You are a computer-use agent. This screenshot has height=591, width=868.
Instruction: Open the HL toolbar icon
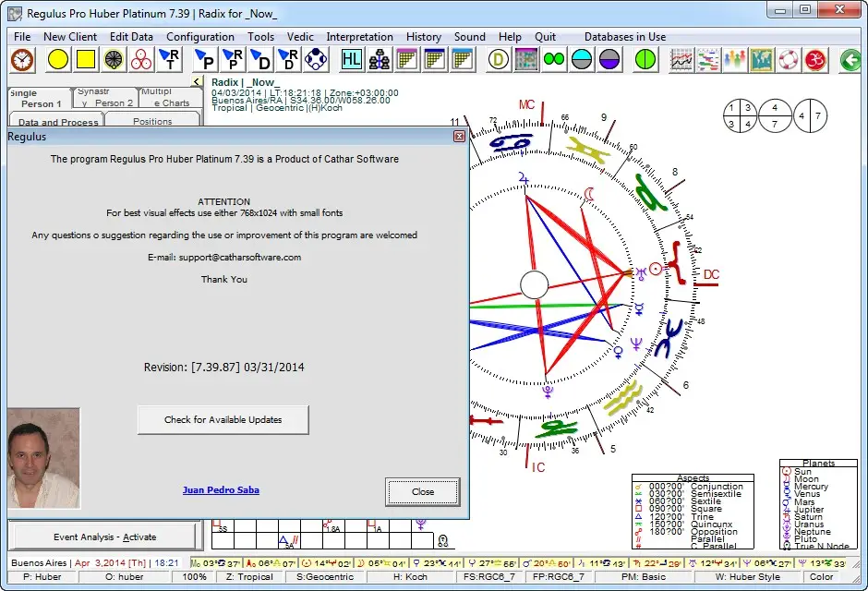pyautogui.click(x=352, y=60)
